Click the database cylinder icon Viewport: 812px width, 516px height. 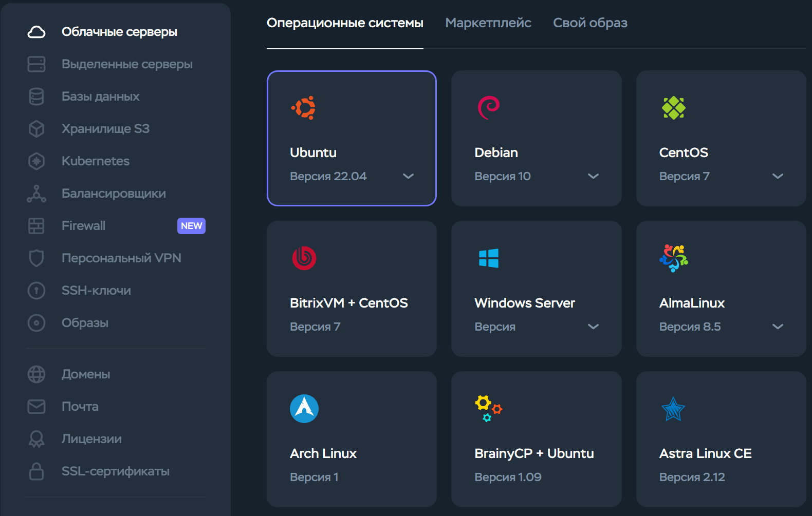tap(36, 97)
